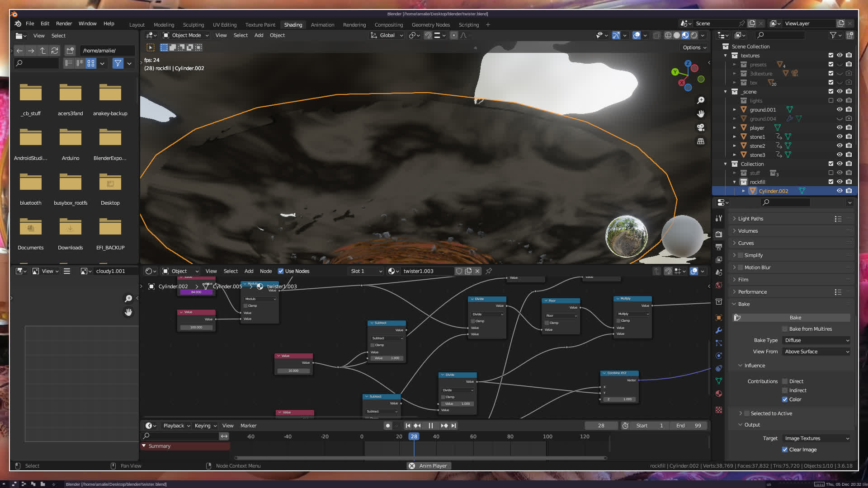
Task: Create new folder icon in file browser
Action: pyautogui.click(x=70, y=51)
